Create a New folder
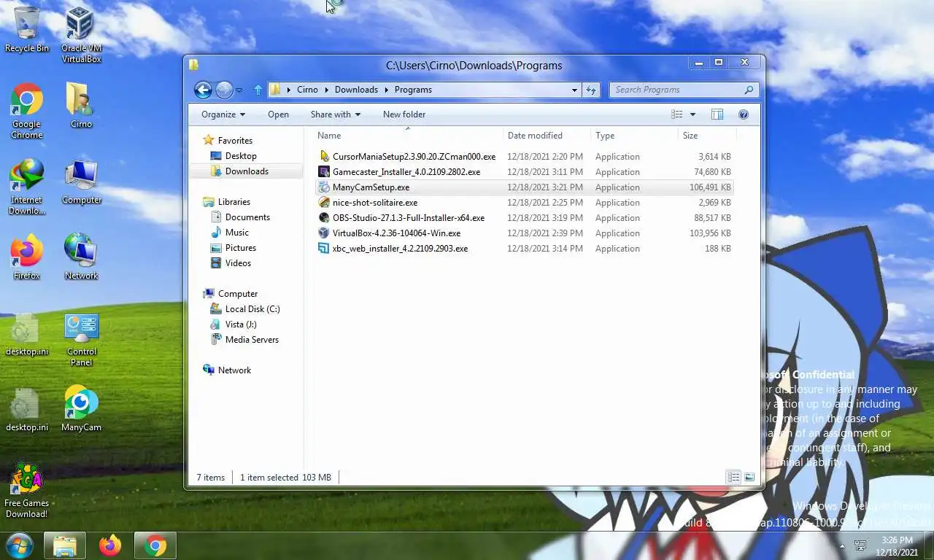 tap(404, 114)
